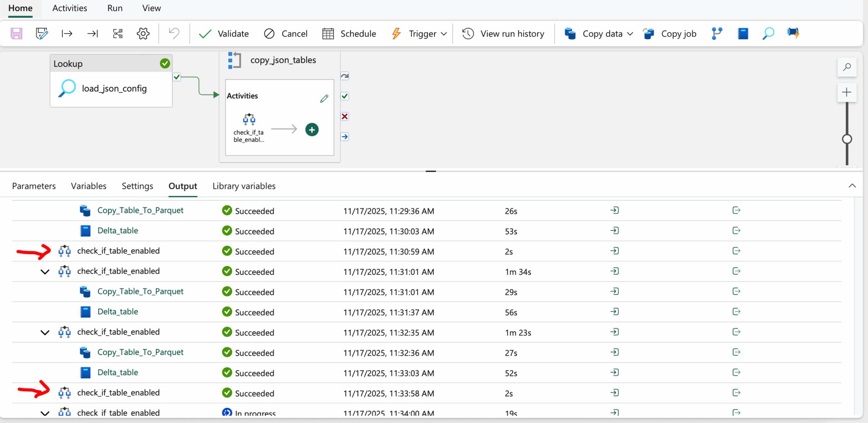868x423 pixels.
Task: Click the auto-align layout icon
Action: point(118,33)
